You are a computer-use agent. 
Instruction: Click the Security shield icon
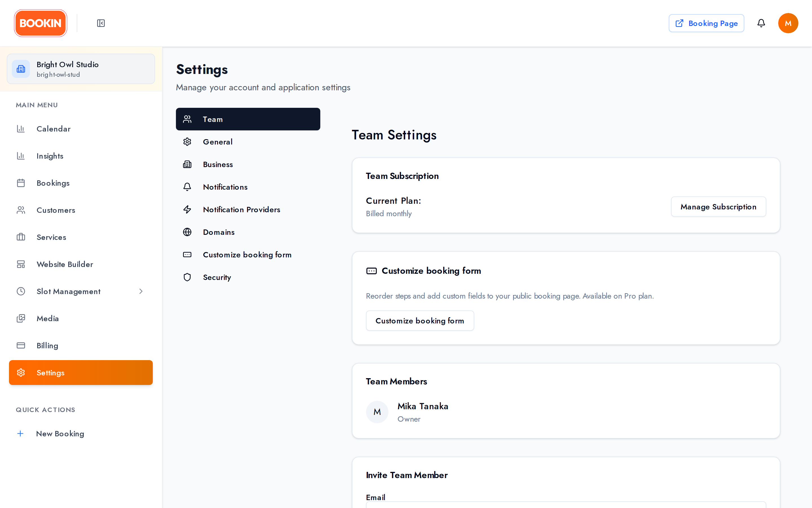click(187, 277)
